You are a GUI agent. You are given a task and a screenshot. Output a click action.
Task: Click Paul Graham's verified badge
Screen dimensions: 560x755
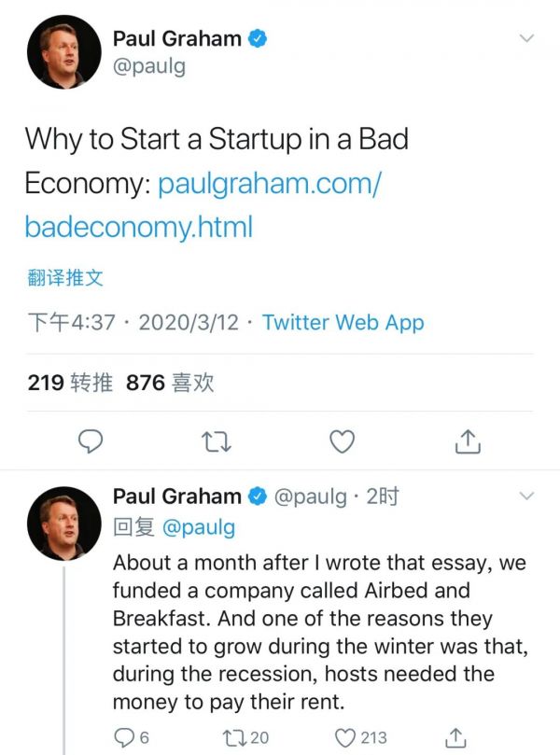coord(258,39)
